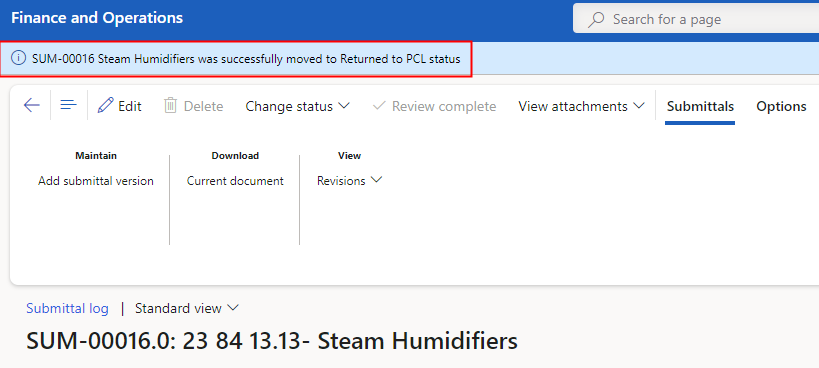The height and width of the screenshot is (368, 819).
Task: Click the back arrow icon
Action: pos(32,106)
